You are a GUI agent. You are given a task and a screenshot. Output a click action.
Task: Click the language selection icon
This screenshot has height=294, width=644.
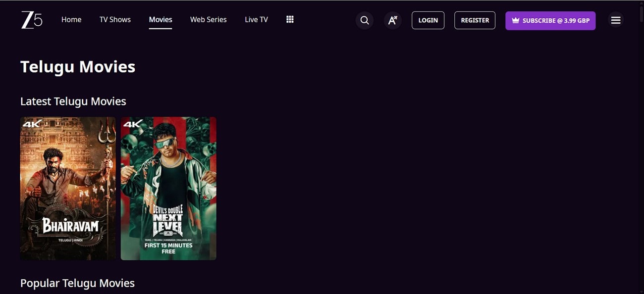(x=392, y=20)
